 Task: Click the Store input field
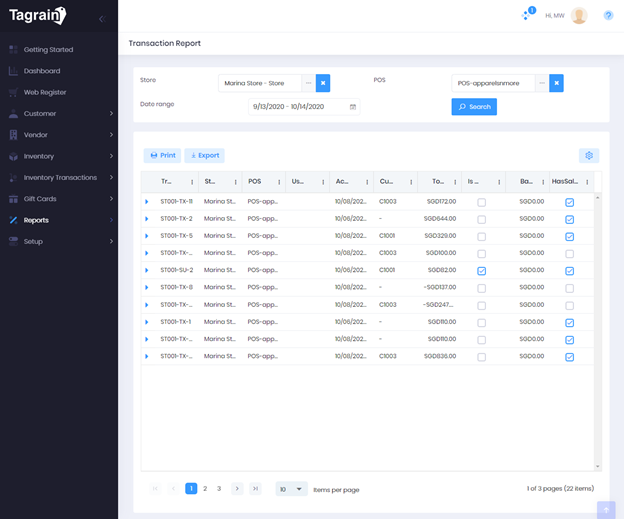tap(260, 83)
